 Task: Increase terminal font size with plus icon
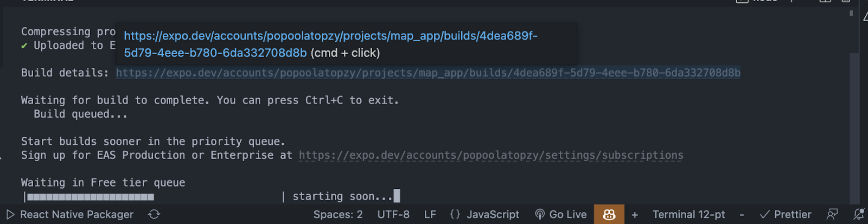635,215
